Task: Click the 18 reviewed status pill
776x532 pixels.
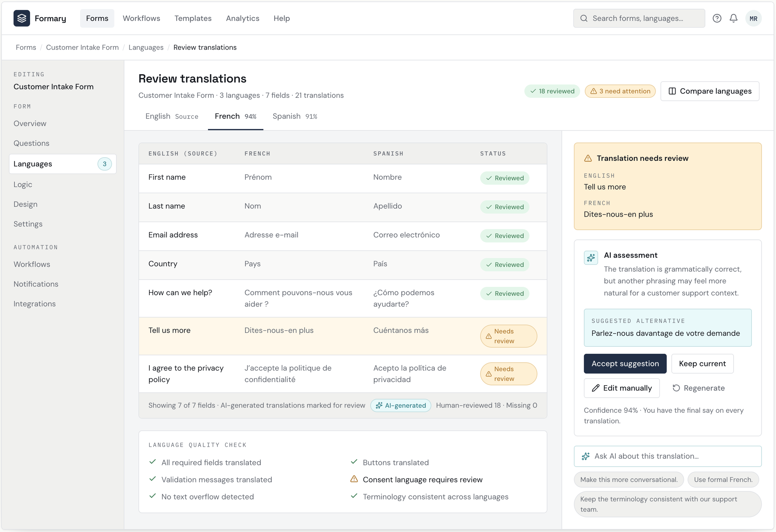Action: [552, 91]
